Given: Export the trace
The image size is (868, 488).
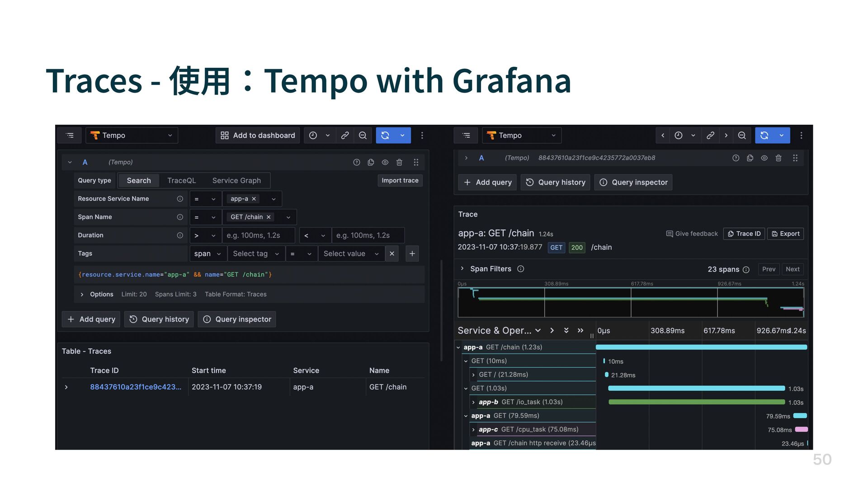Looking at the screenshot, I should point(786,234).
